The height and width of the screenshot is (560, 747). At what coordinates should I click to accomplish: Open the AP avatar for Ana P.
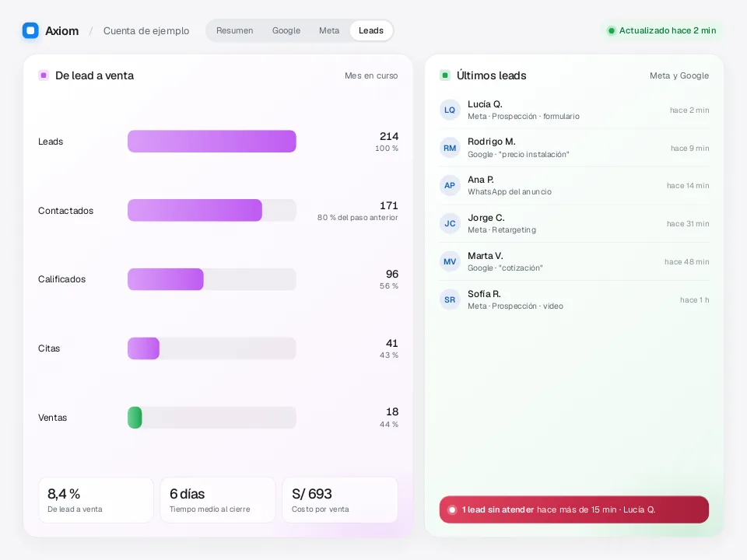(450, 186)
